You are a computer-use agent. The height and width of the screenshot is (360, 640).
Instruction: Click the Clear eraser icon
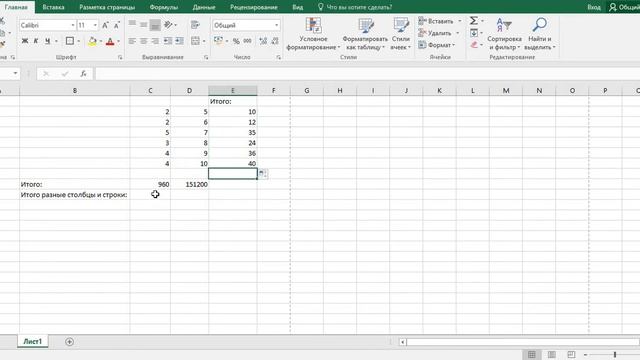[473, 45]
